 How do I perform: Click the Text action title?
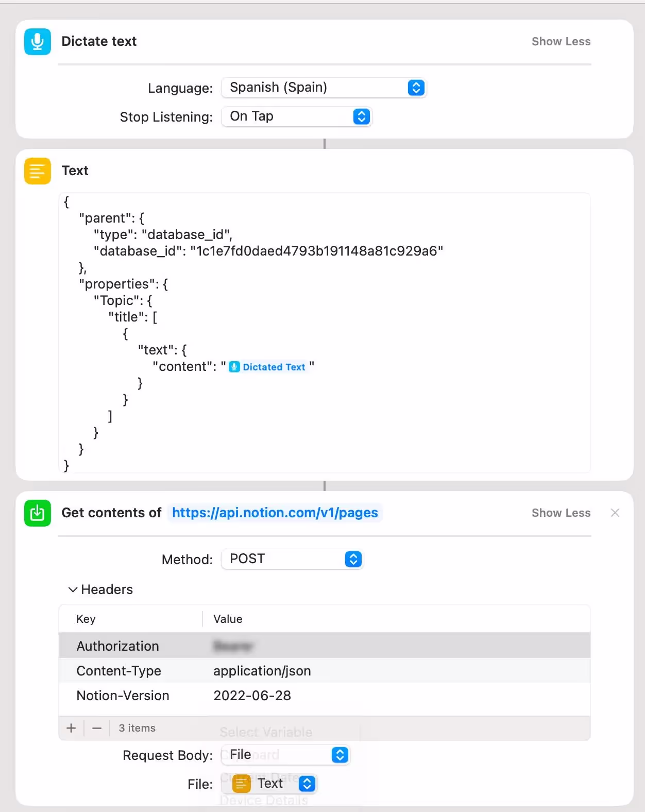[75, 171]
